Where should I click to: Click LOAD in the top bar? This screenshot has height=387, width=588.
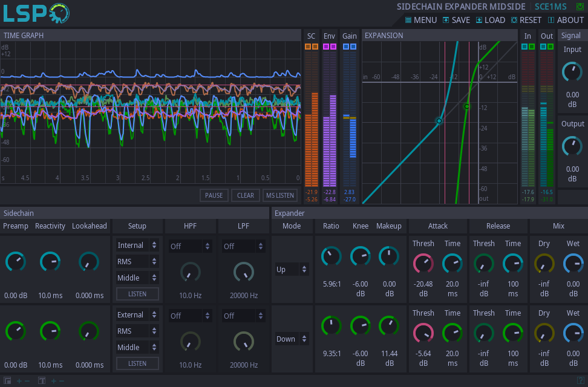[x=491, y=20]
